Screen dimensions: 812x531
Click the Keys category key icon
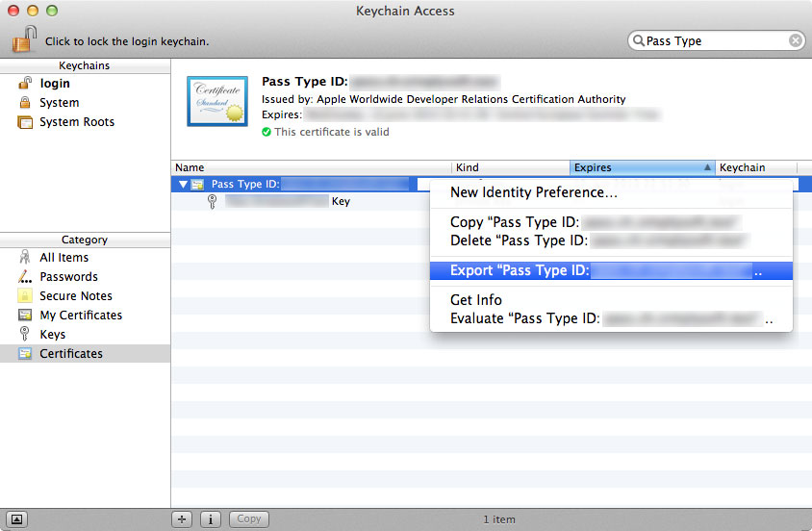(24, 334)
